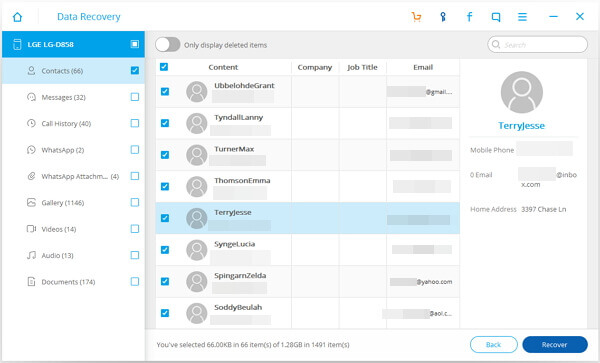600x363 pixels.
Task: Toggle the select-all checkbox in table header
Action: [x=164, y=67]
